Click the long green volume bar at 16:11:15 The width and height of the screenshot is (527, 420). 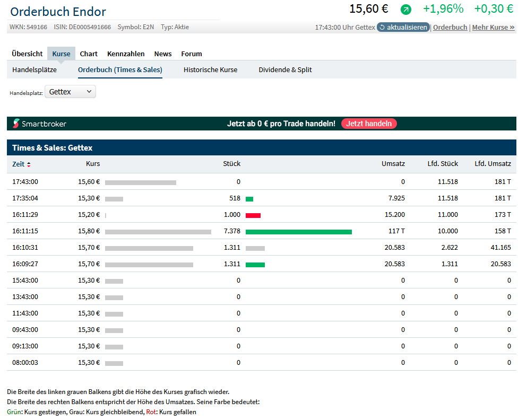click(x=298, y=232)
